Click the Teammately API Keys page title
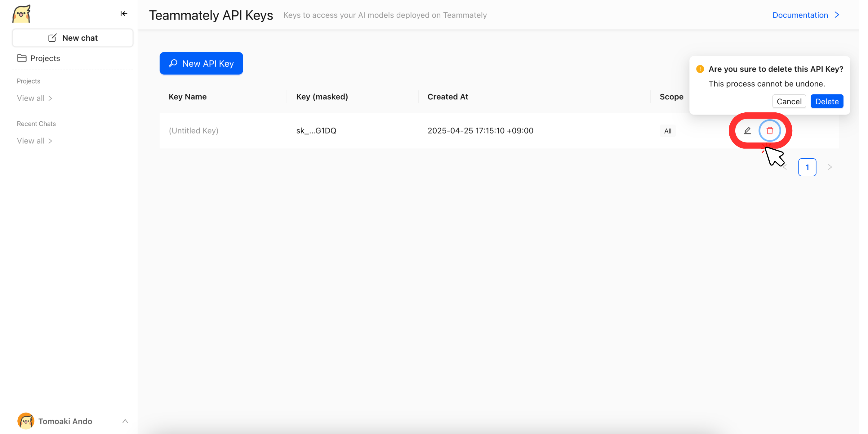 211,15
